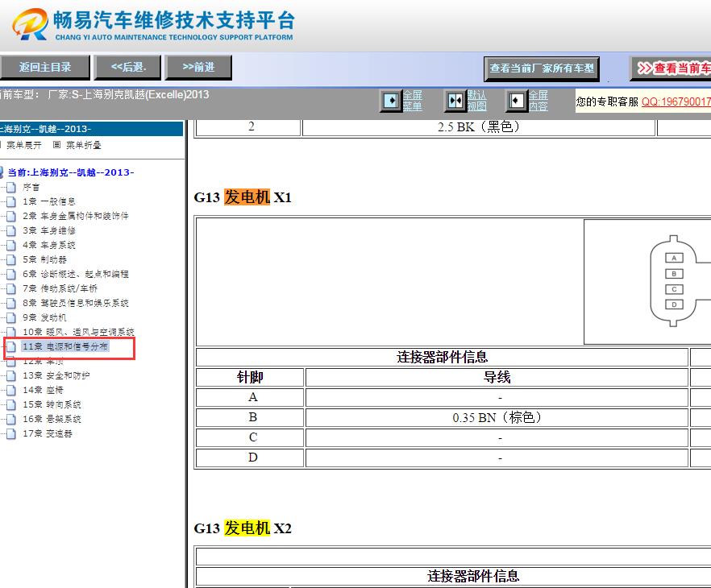This screenshot has height=588, width=711.
Task: Open the 全屏菜单 link
Action: coord(413,101)
